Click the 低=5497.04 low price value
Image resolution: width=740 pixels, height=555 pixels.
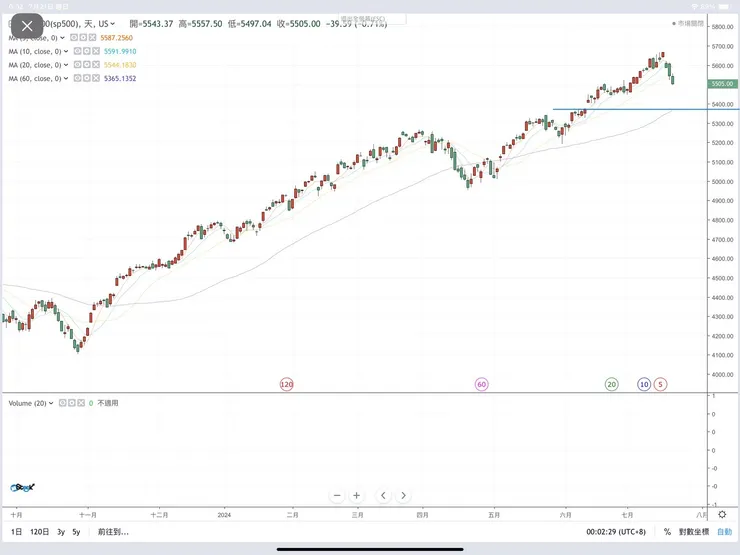coord(250,24)
